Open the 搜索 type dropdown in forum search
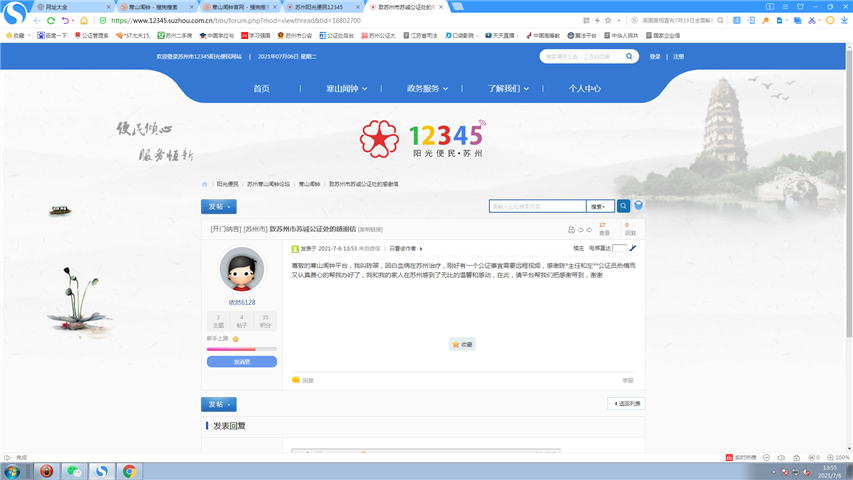Image resolution: width=853 pixels, height=480 pixels. 600,206
